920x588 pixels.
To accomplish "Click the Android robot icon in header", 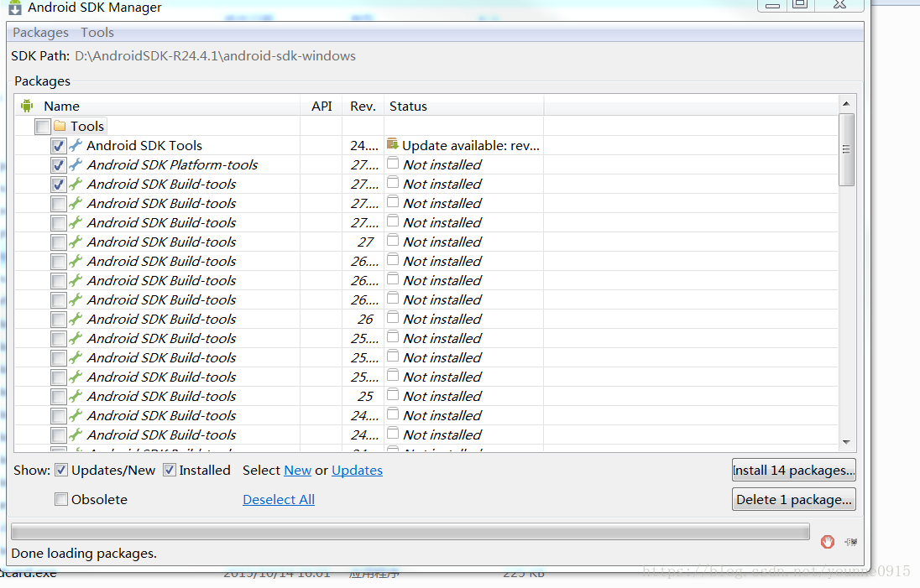I will click(27, 107).
